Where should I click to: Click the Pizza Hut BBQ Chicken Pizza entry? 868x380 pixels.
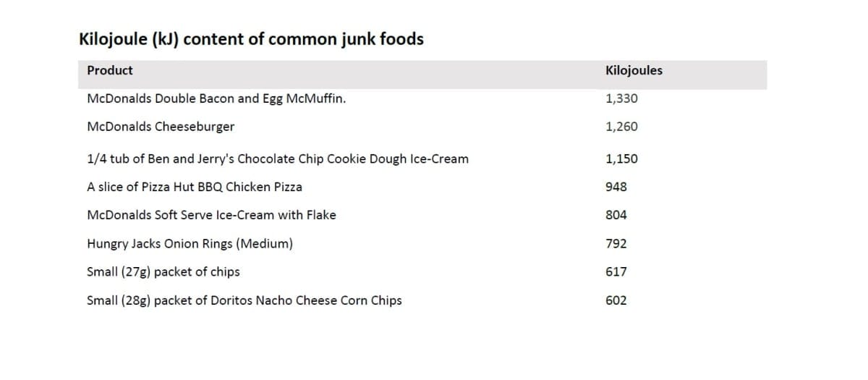tap(194, 187)
